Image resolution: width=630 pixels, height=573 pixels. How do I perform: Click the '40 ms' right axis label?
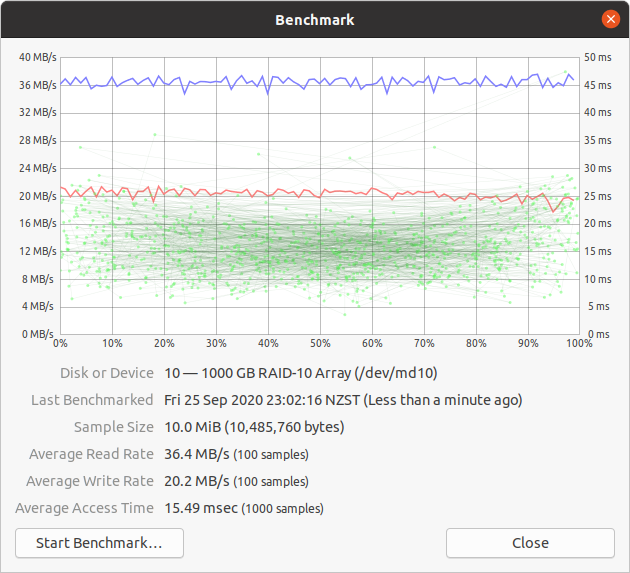pos(597,112)
